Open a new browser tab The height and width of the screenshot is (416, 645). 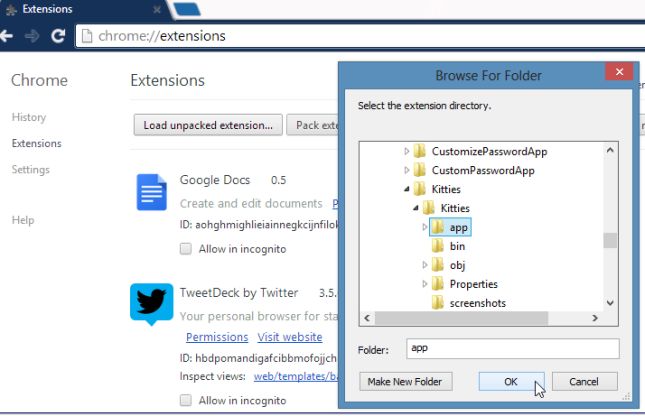(x=187, y=9)
